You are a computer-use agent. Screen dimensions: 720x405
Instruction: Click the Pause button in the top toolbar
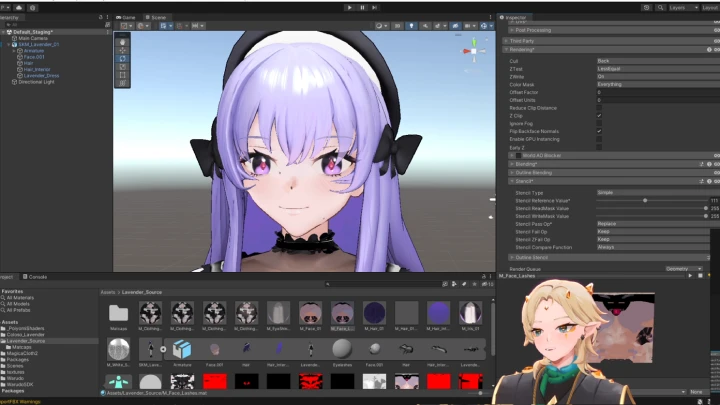coord(362,7)
